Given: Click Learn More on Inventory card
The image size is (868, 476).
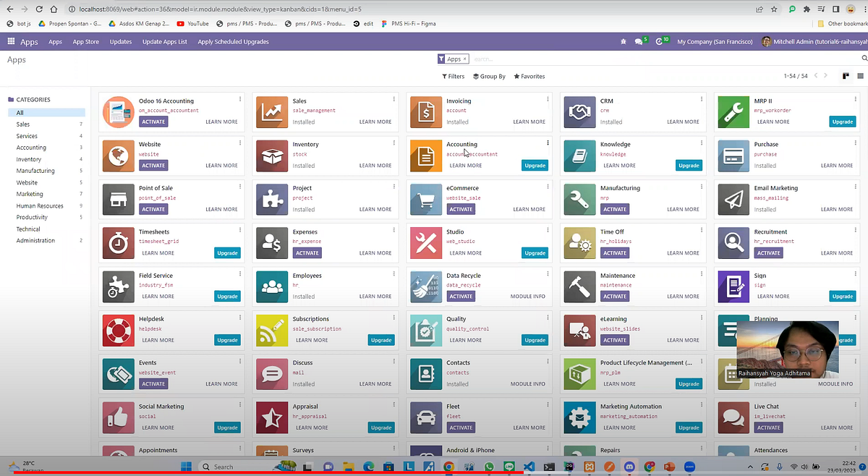Looking at the screenshot, I should tap(375, 166).
